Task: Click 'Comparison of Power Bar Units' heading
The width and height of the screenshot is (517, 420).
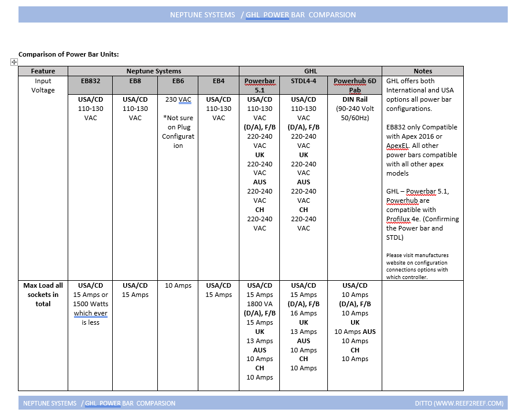Action: [x=69, y=54]
